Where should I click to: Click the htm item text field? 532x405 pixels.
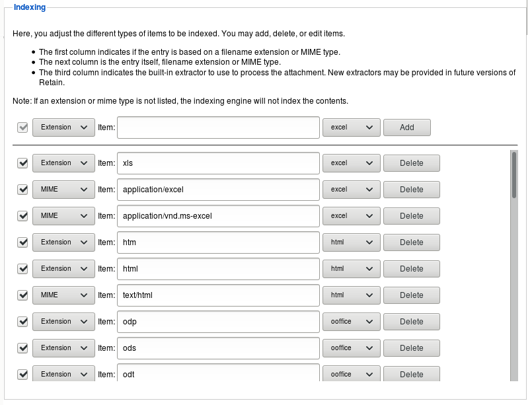(218, 242)
